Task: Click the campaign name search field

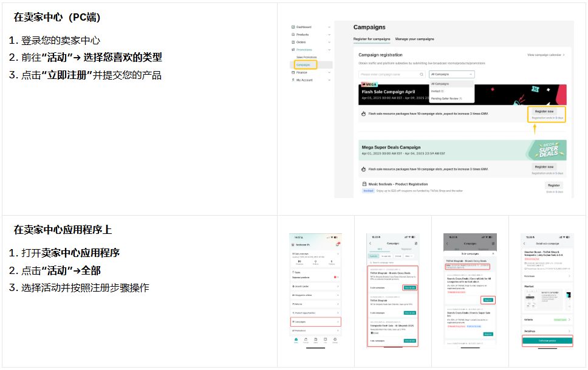Action: click(x=389, y=74)
